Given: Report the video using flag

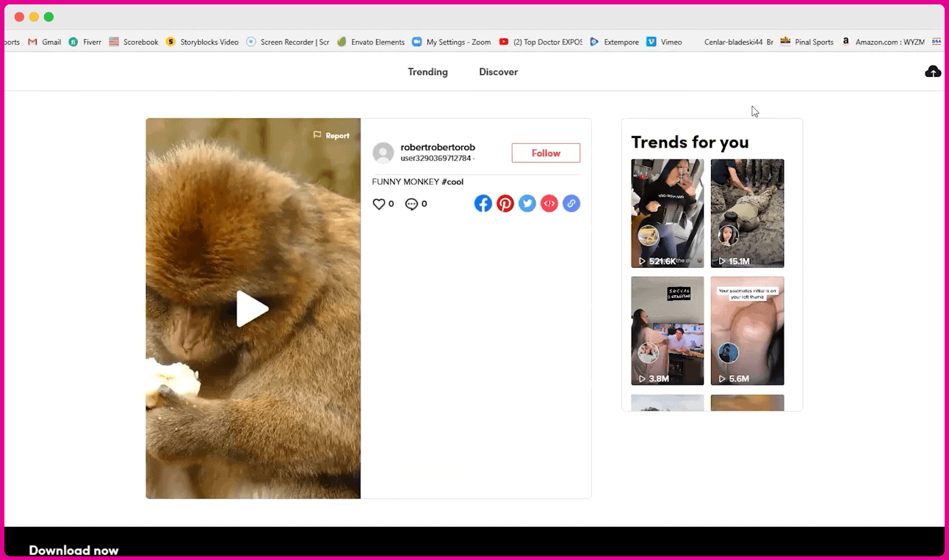Looking at the screenshot, I should click(331, 136).
